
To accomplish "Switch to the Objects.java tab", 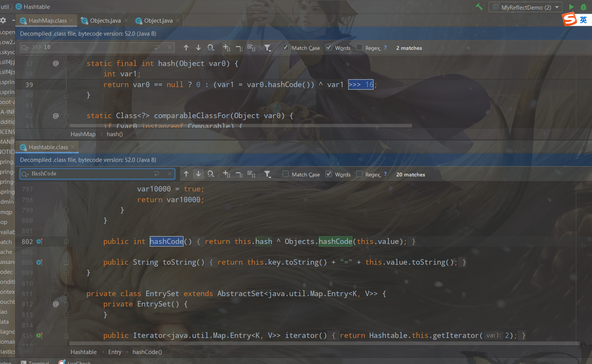I will click(104, 20).
